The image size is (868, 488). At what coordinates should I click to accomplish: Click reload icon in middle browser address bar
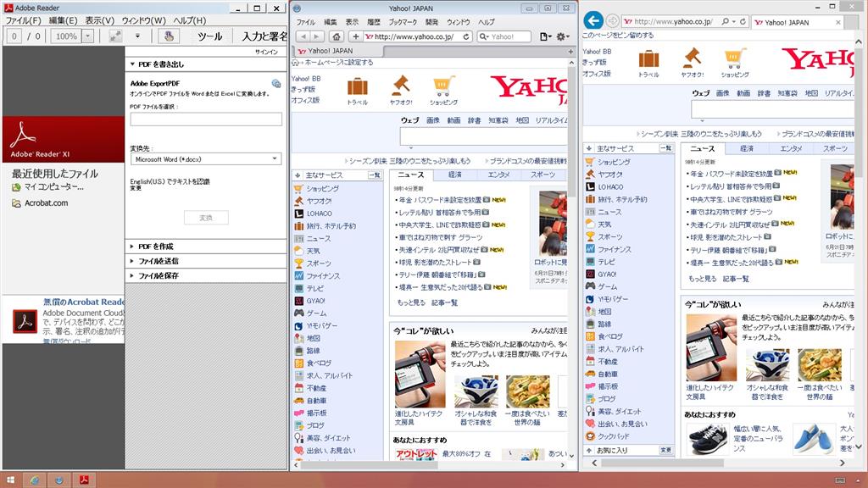tap(466, 36)
